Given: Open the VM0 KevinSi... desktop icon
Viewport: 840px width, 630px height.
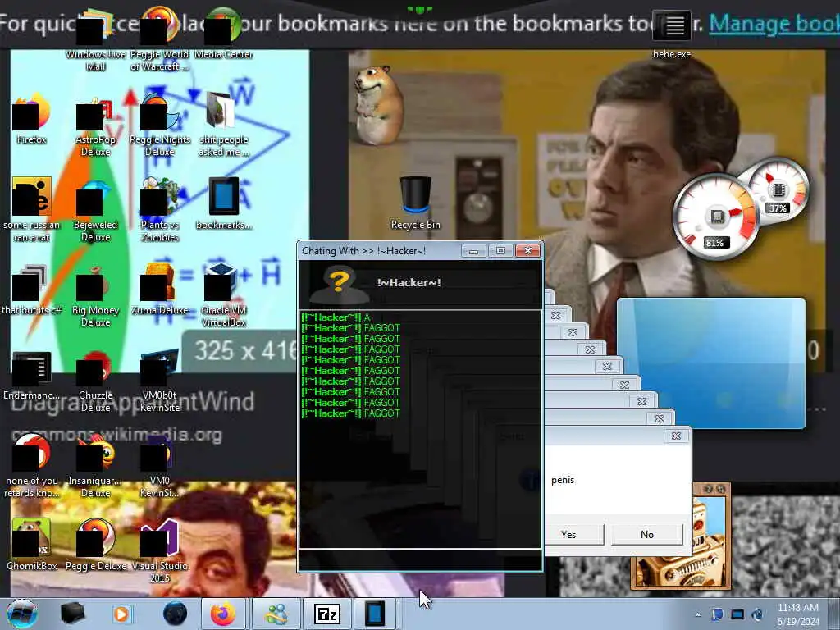Looking at the screenshot, I should 160,466.
